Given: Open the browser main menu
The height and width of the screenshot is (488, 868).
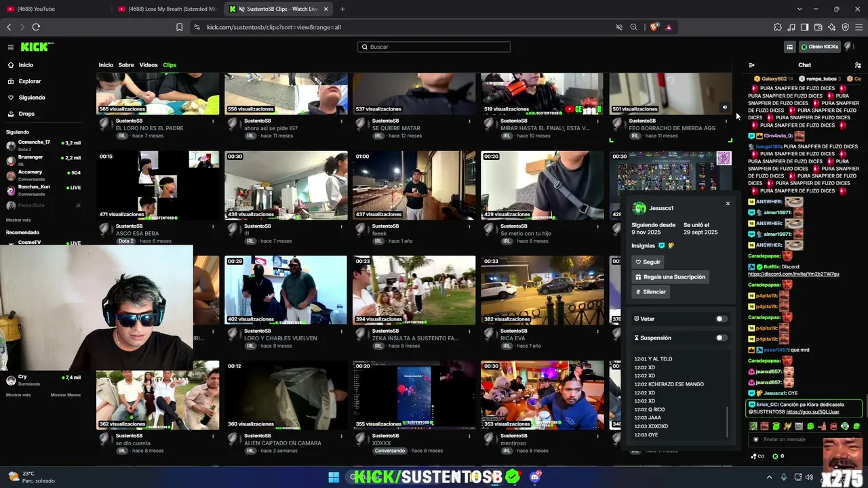Looking at the screenshot, I should pyautogui.click(x=859, y=27).
